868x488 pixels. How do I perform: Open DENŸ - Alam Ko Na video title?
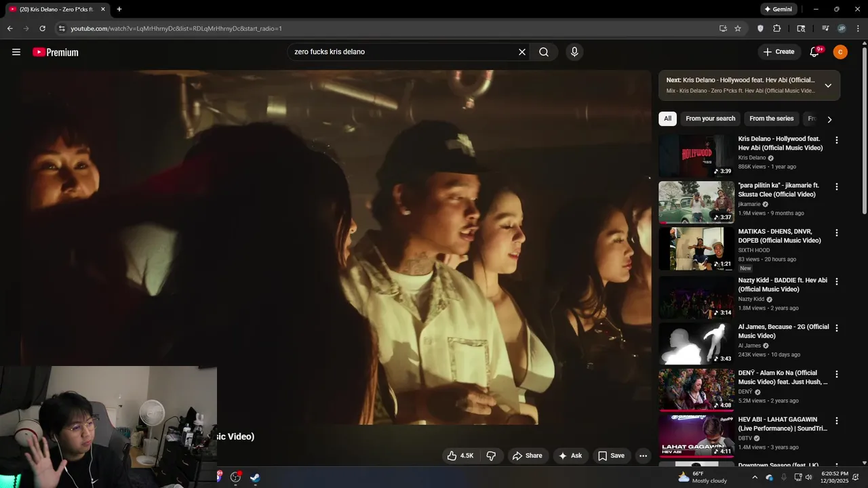click(783, 378)
